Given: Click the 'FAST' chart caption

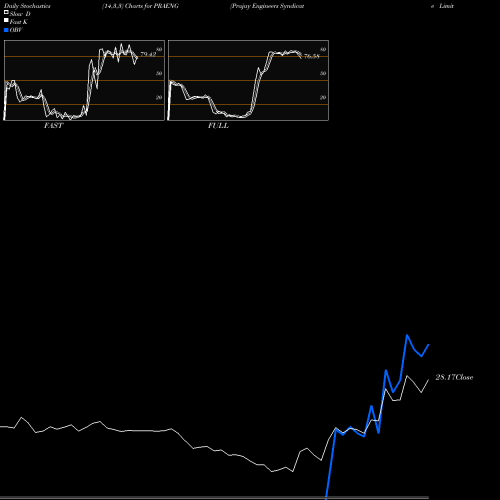Looking at the screenshot, I should point(53,126).
